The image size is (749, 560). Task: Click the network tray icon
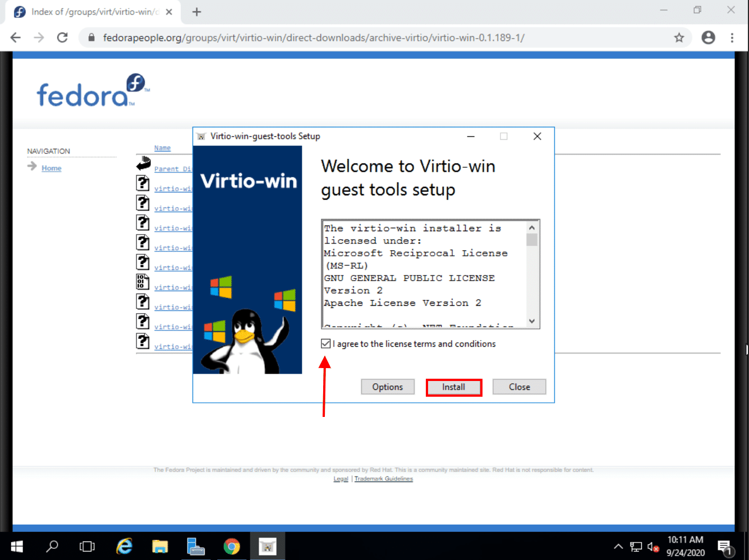coord(636,546)
